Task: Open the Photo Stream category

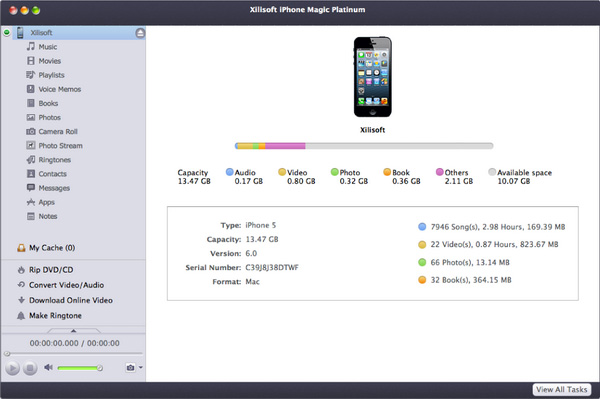Action: pyautogui.click(x=60, y=146)
